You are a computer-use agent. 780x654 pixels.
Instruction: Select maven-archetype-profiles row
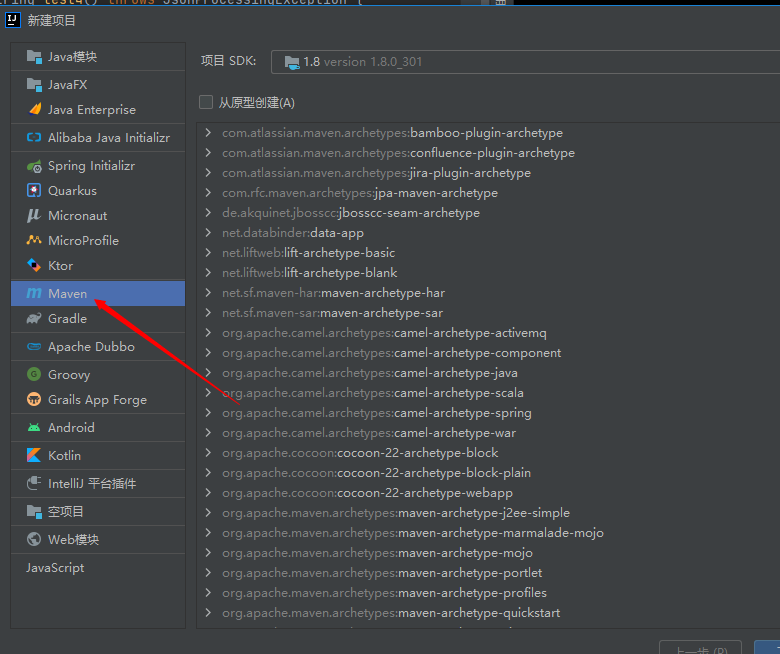pyautogui.click(x=488, y=593)
